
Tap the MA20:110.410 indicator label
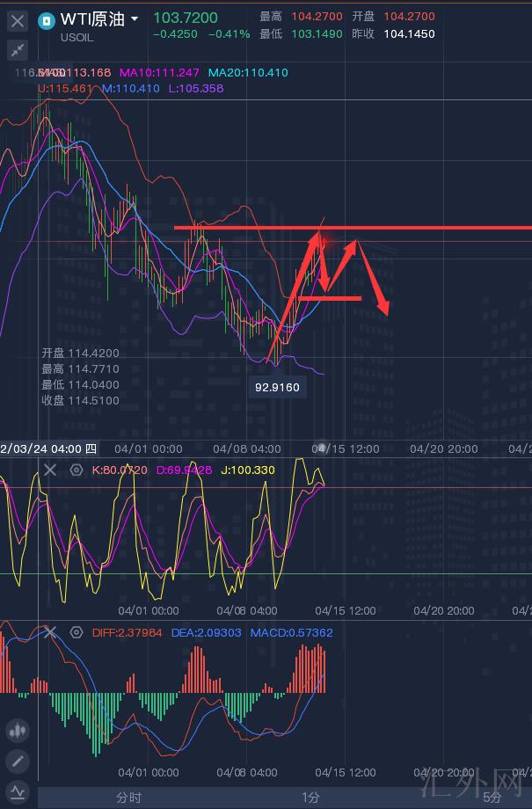click(x=248, y=73)
